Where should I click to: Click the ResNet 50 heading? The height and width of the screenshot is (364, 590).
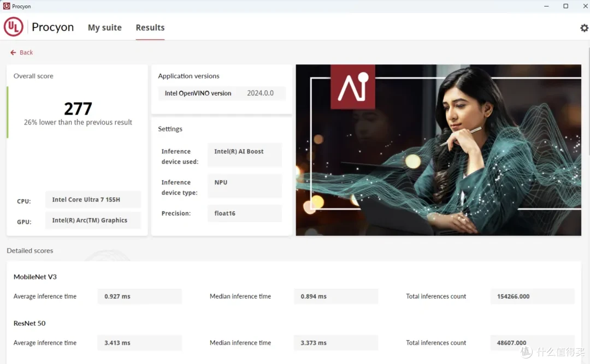pos(29,324)
